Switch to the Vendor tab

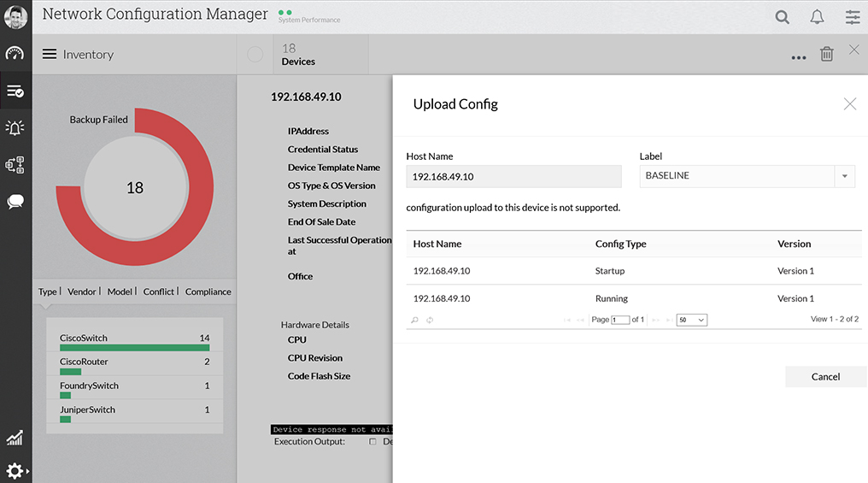point(82,292)
